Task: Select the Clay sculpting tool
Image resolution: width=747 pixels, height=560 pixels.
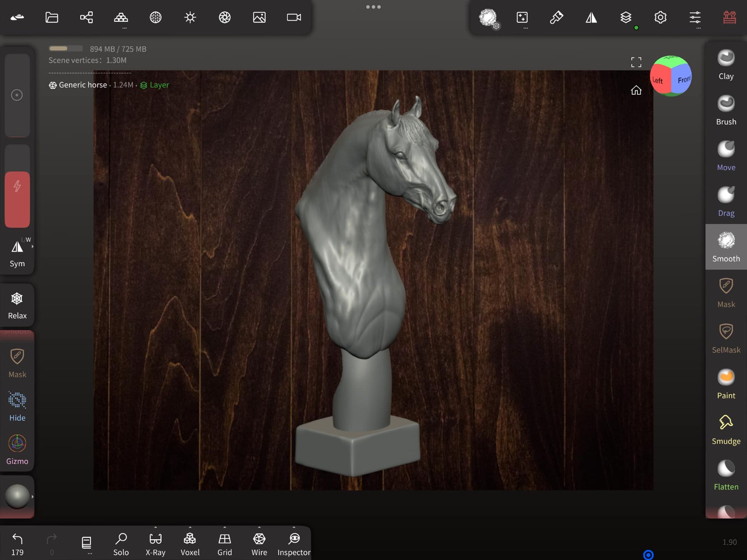Action: pyautogui.click(x=726, y=64)
